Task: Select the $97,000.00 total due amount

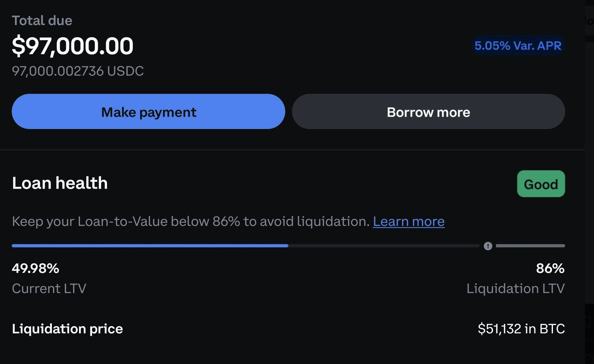Action: [73, 46]
